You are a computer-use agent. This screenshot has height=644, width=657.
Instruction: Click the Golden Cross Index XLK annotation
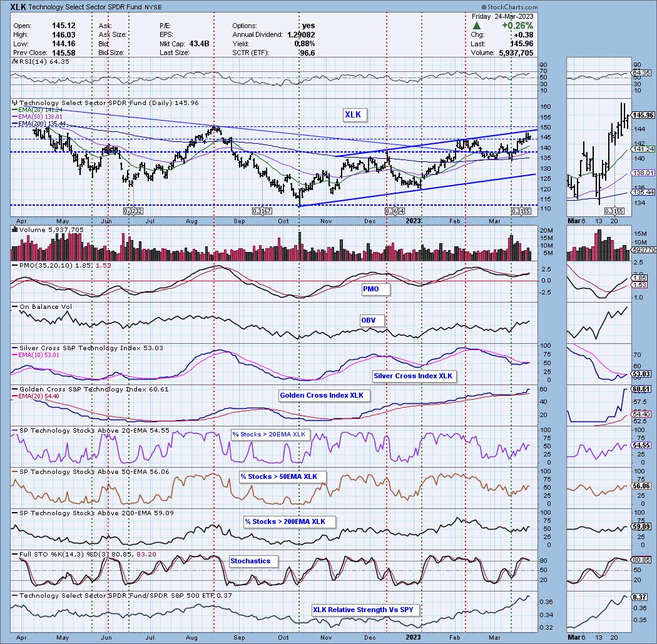(324, 395)
